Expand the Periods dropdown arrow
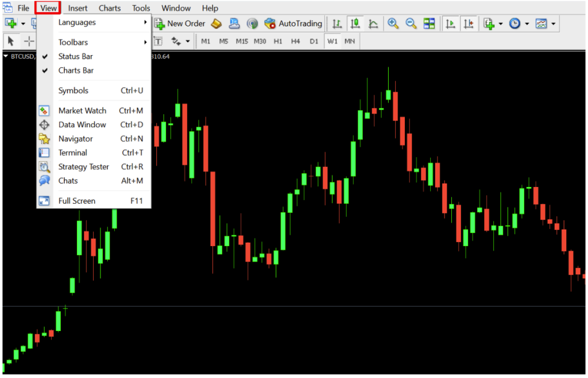Viewport: 588px width, 378px height. point(527,24)
